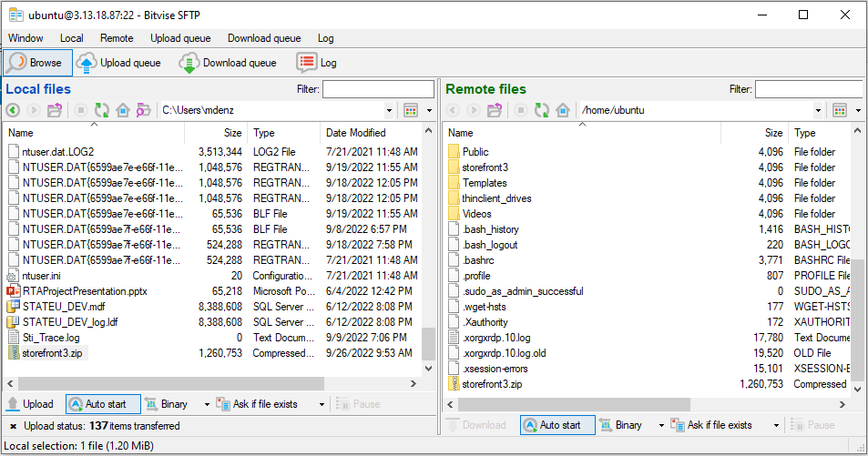
Task: Go forward in Remote files pane
Action: click(474, 110)
